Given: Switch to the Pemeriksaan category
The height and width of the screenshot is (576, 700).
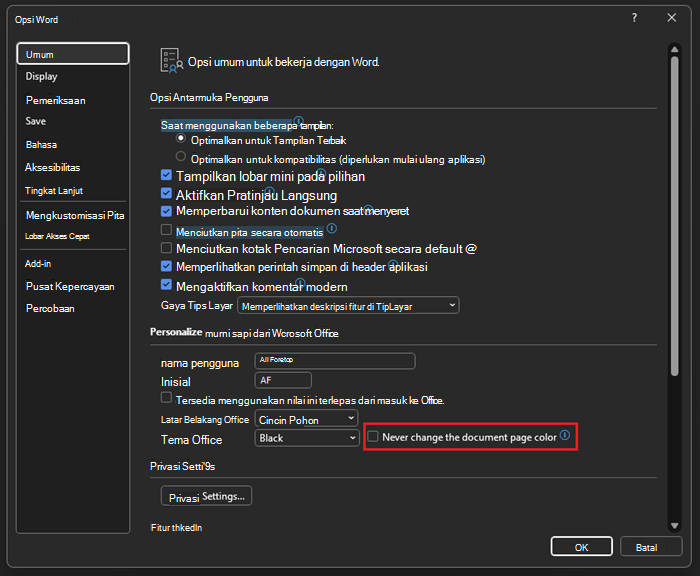Looking at the screenshot, I should 56,100.
